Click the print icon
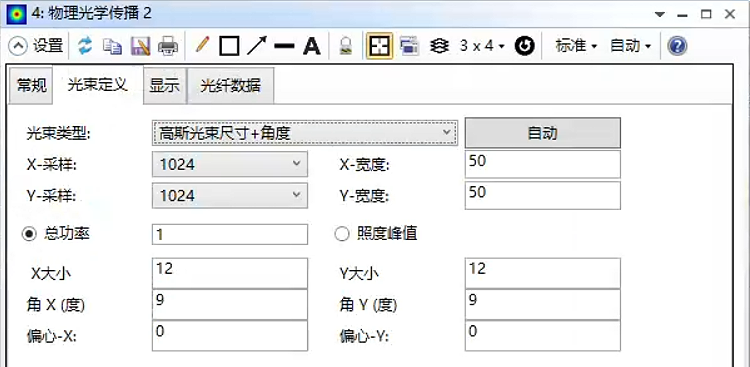 168,46
